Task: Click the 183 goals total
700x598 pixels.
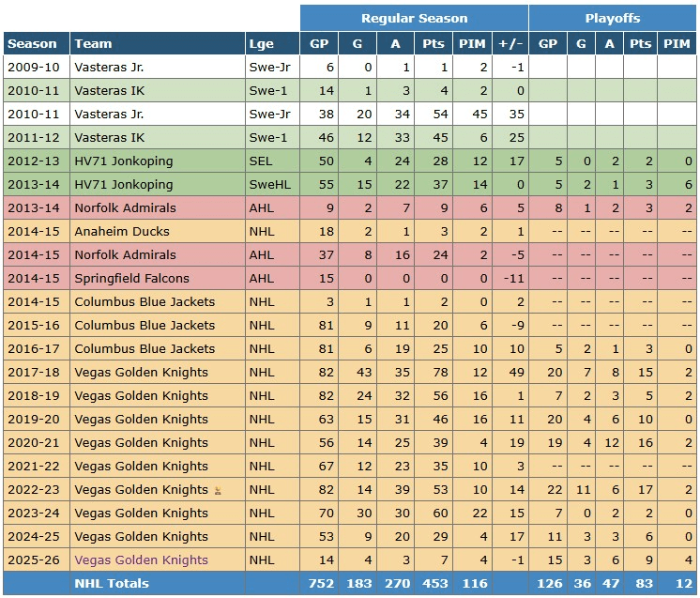Action: click(359, 583)
